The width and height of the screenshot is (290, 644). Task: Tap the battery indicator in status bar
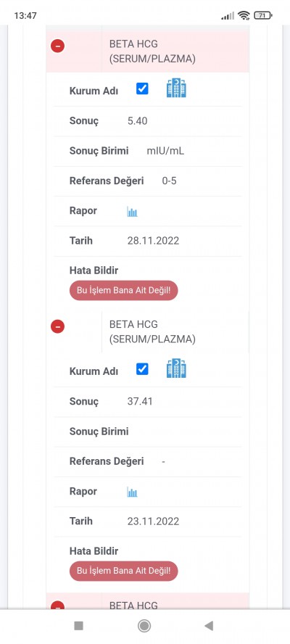point(263,16)
